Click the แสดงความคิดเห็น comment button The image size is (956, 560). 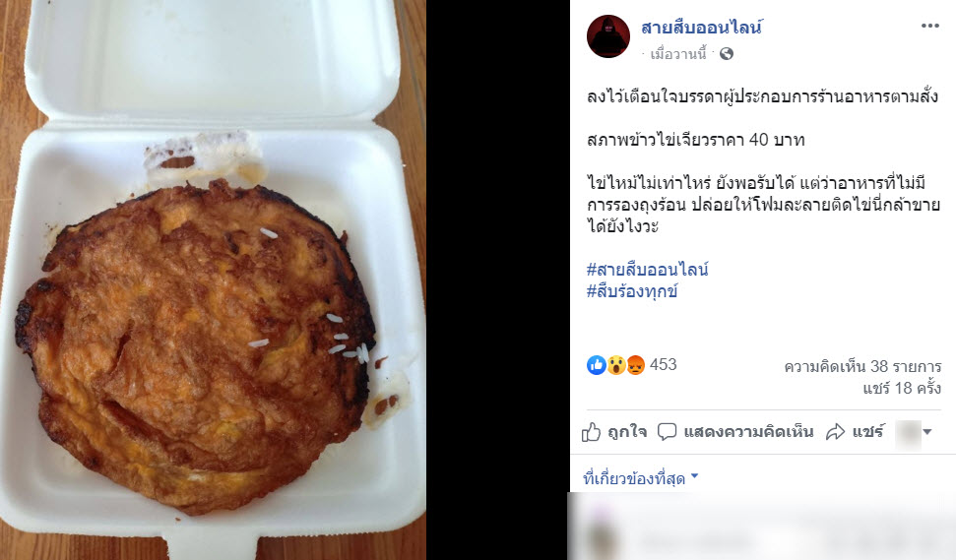click(735, 432)
